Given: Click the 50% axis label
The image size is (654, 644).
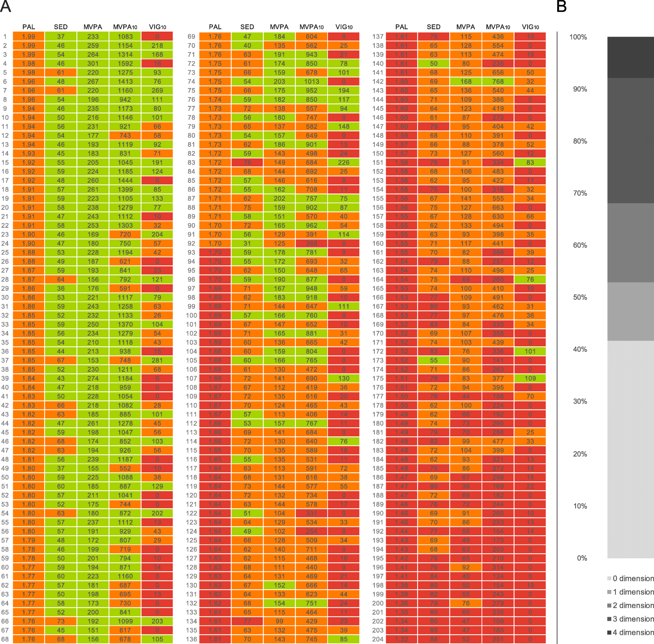Looking at the screenshot, I should tap(580, 298).
